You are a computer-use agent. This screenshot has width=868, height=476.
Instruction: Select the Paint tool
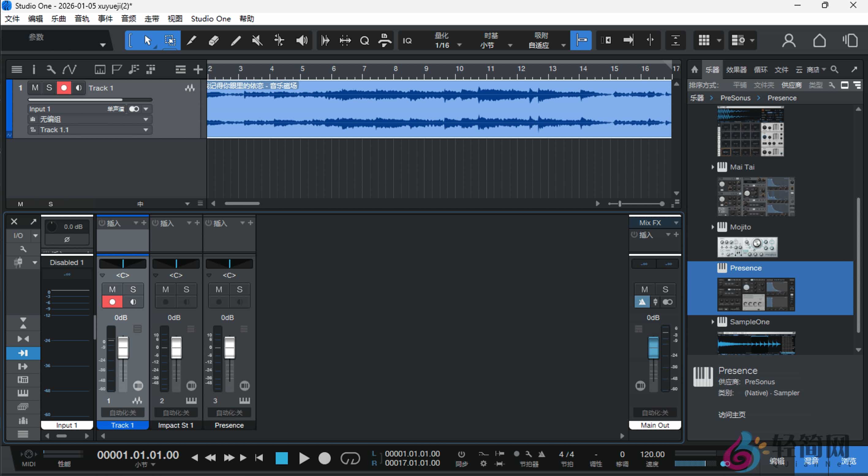[236, 40]
